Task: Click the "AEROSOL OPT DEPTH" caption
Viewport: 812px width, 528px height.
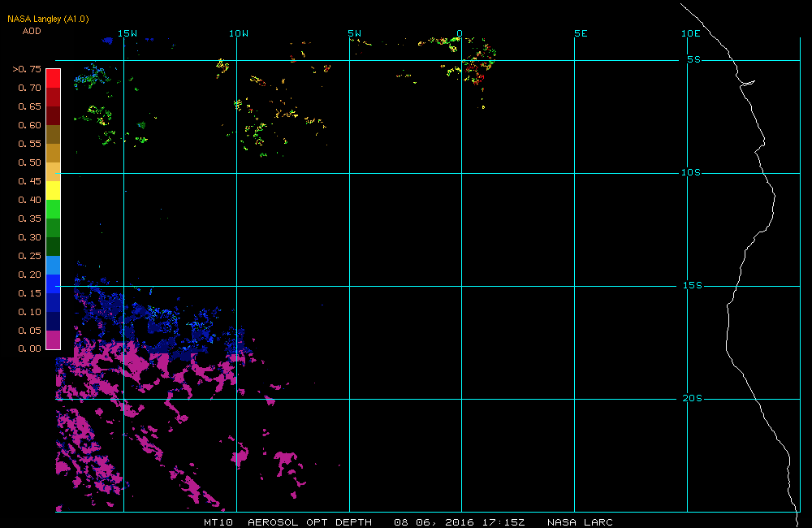Action: click(309, 522)
